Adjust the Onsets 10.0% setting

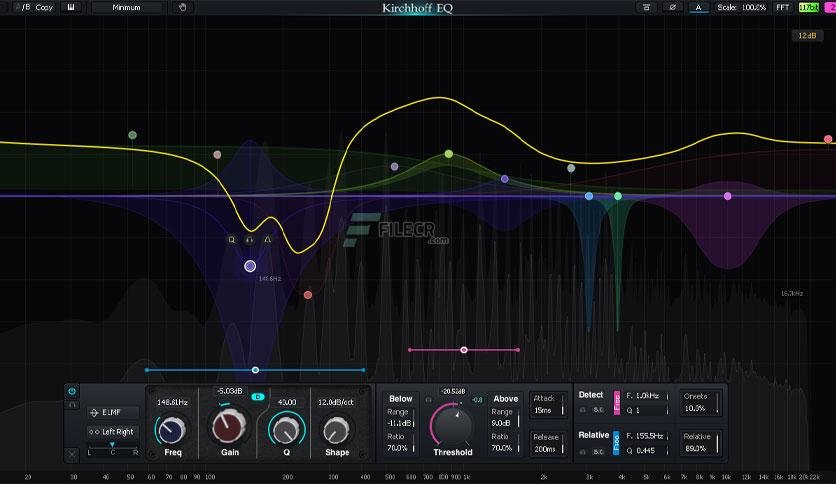pos(701,402)
